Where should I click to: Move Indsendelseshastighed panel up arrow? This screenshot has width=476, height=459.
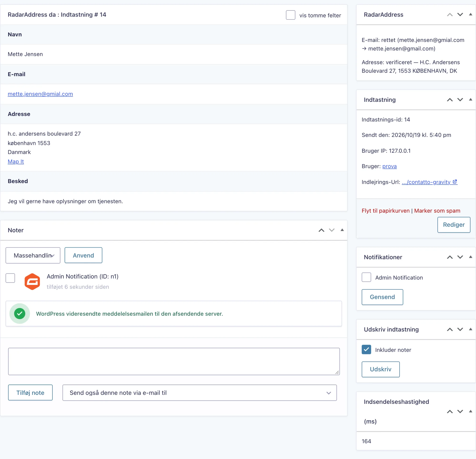[x=450, y=411]
